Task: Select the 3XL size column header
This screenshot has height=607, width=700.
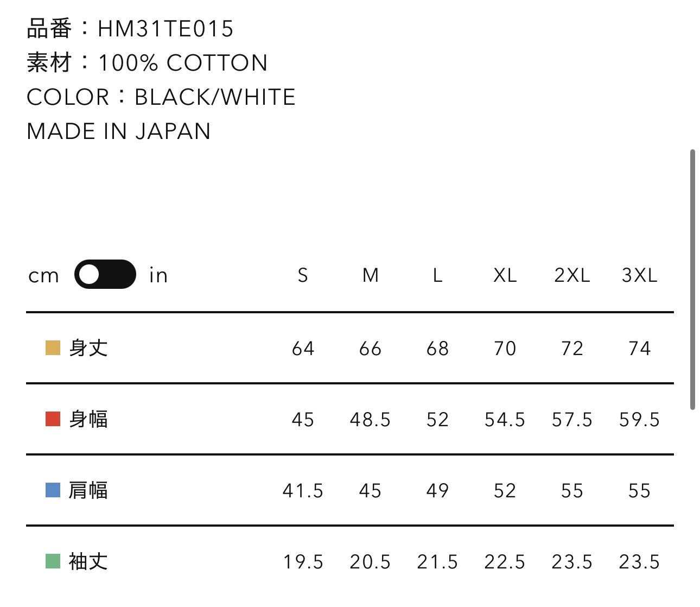Action: coord(639,275)
